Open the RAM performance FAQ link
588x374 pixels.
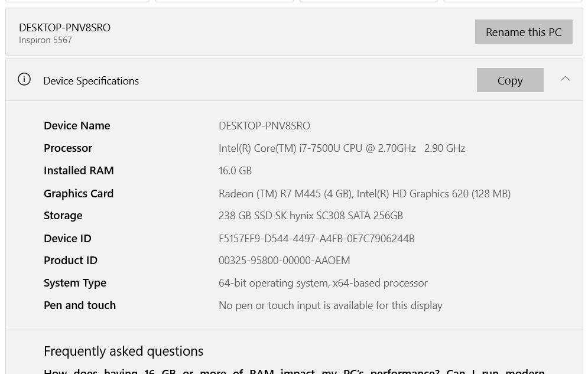[x=294, y=370]
